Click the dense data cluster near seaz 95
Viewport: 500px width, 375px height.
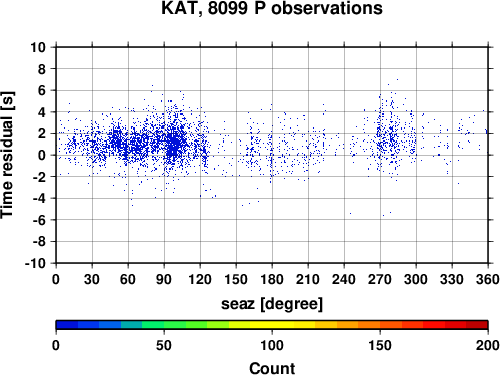(173, 142)
